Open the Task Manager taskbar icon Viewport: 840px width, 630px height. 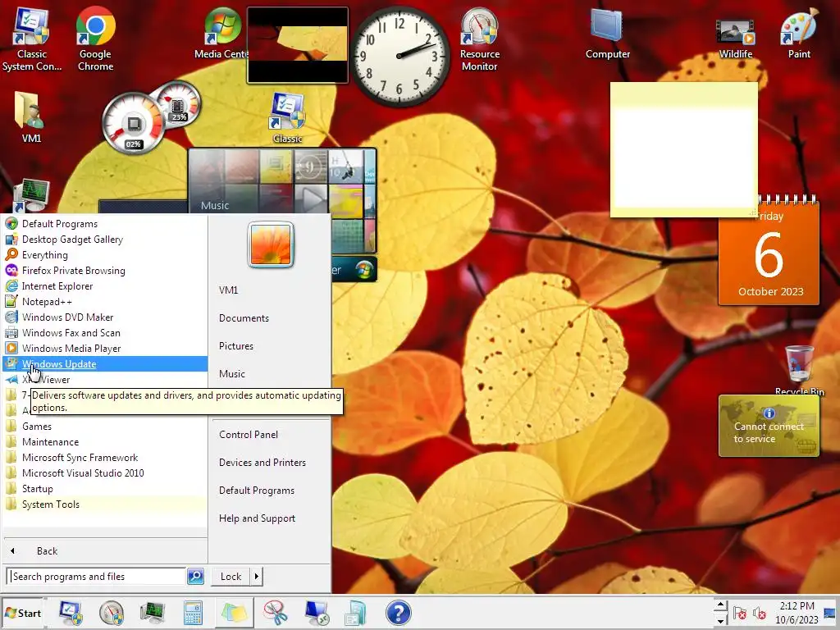(152, 613)
